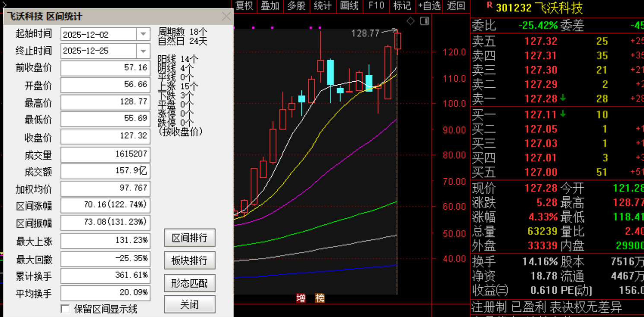Click the 最大上涨 field in the dialog

pos(105,241)
